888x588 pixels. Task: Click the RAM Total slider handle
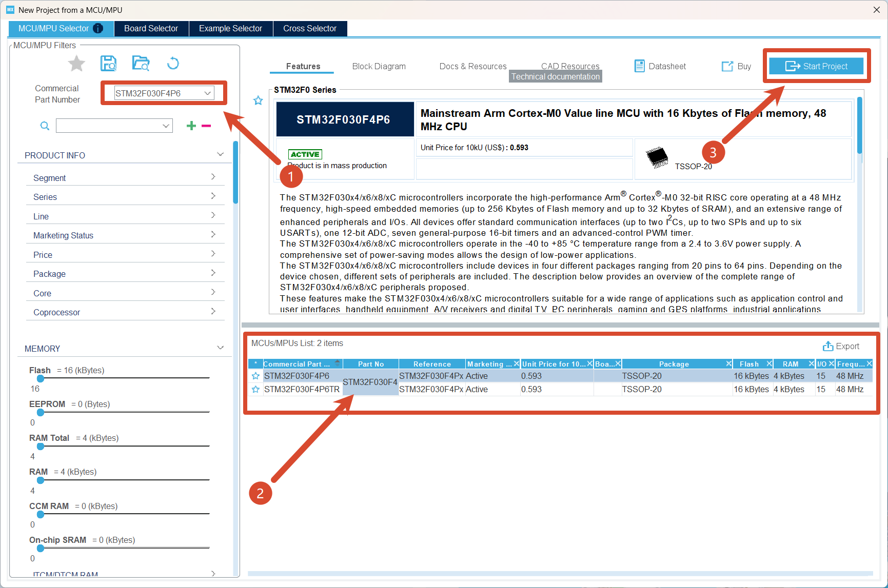[x=41, y=446]
